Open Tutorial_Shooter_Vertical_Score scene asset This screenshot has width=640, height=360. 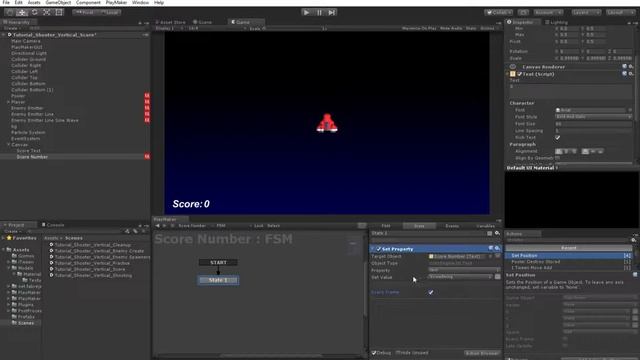tap(90, 269)
